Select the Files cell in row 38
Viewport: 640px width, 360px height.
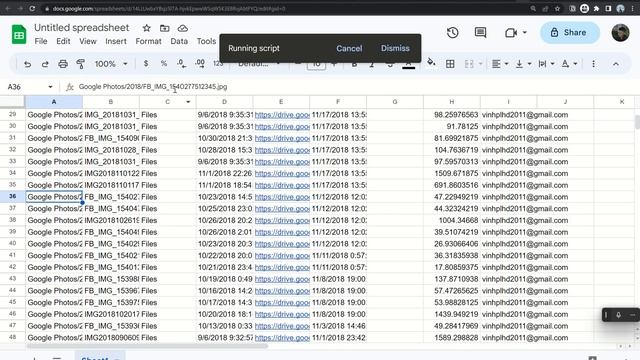(168, 220)
